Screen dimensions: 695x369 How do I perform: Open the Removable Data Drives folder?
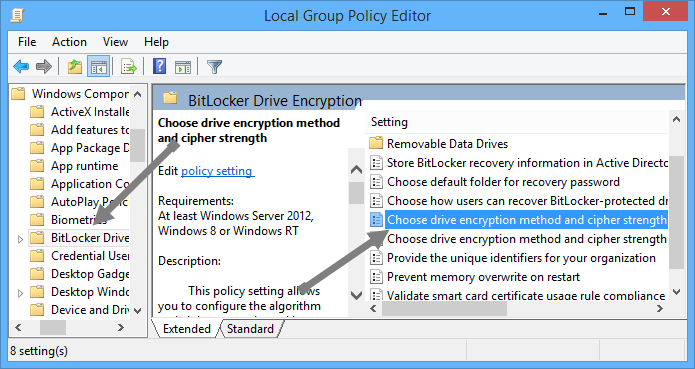[447, 144]
